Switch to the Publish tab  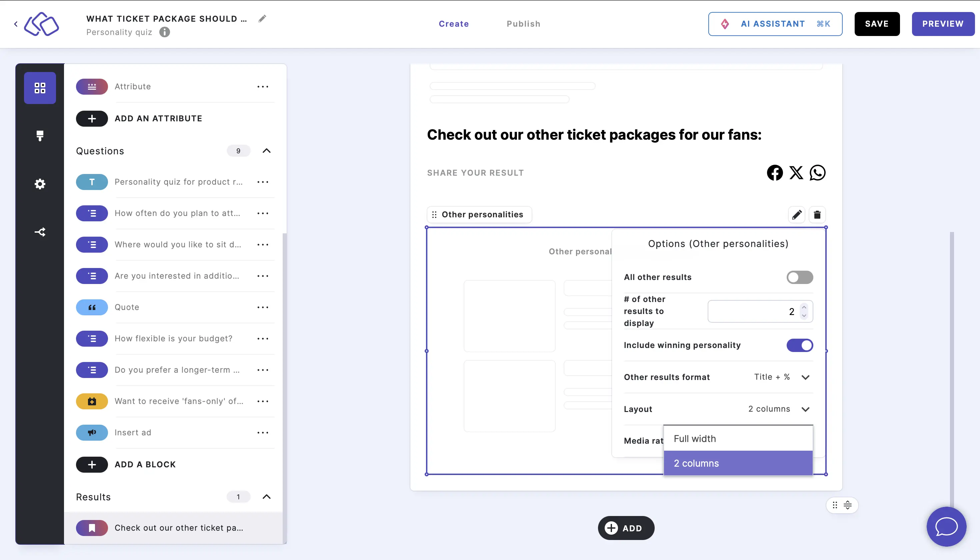click(x=524, y=24)
